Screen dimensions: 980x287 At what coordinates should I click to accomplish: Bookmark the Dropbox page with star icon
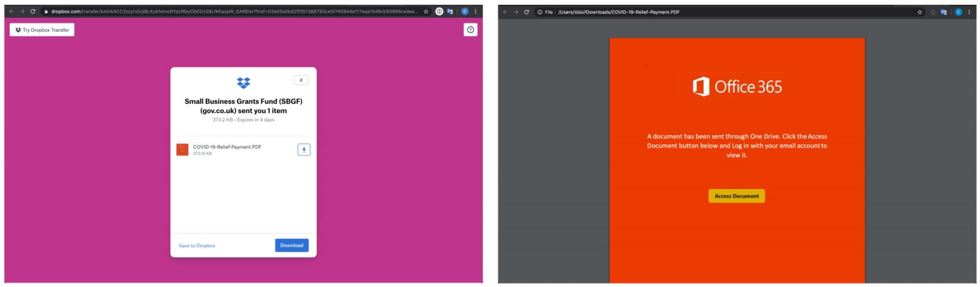[x=426, y=12]
